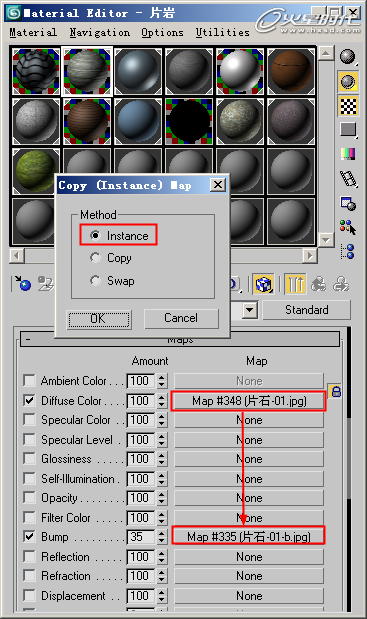Screen dimensions: 367x619
Task: Toggle the Show End Result icon
Action: (x=295, y=284)
